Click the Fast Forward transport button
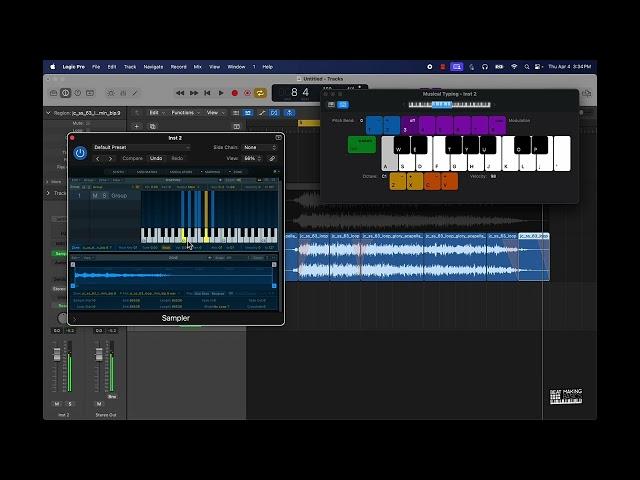Screen dimensions: 640x480 [x=193, y=93]
